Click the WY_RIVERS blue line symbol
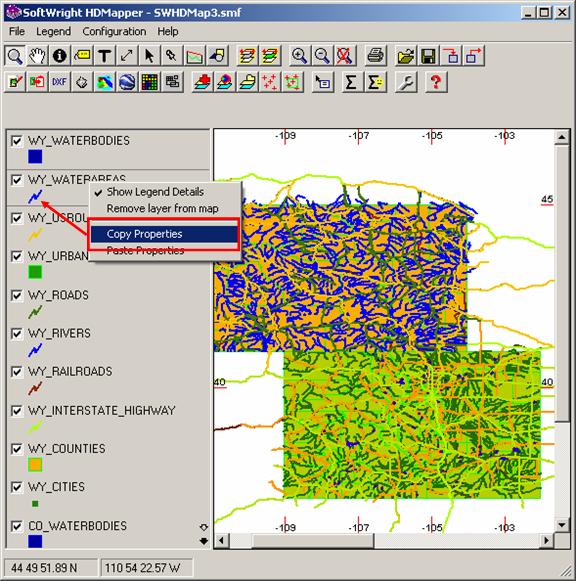 pos(35,350)
